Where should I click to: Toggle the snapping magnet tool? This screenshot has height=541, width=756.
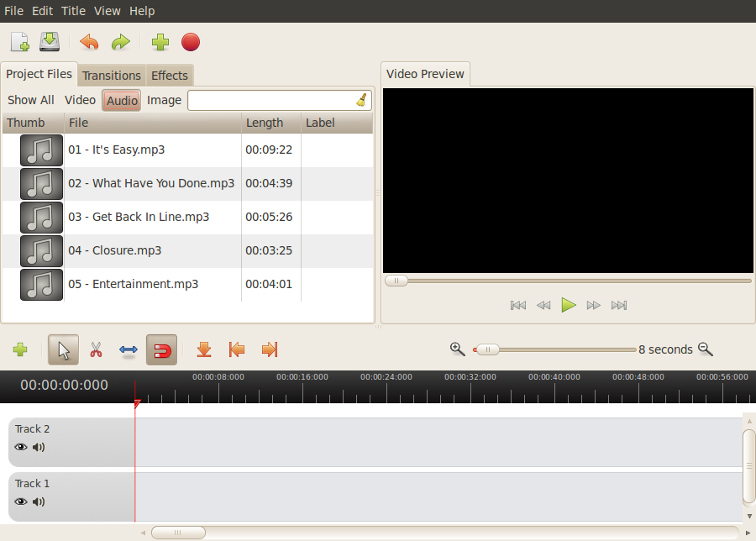160,349
